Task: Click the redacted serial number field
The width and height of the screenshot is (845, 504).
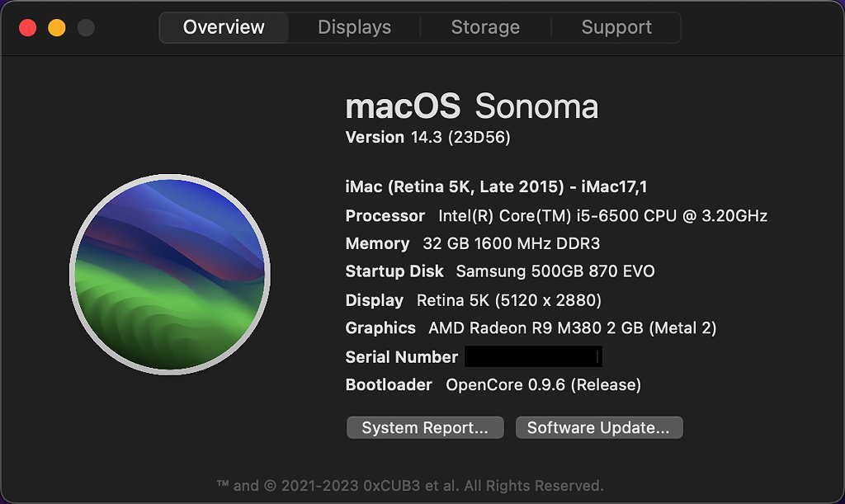Action: [533, 356]
